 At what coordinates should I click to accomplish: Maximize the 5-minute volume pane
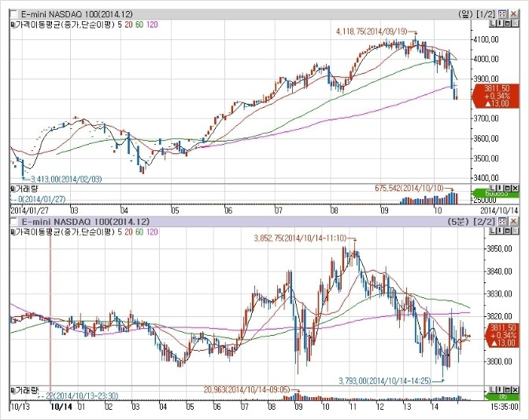pyautogui.click(x=507, y=389)
